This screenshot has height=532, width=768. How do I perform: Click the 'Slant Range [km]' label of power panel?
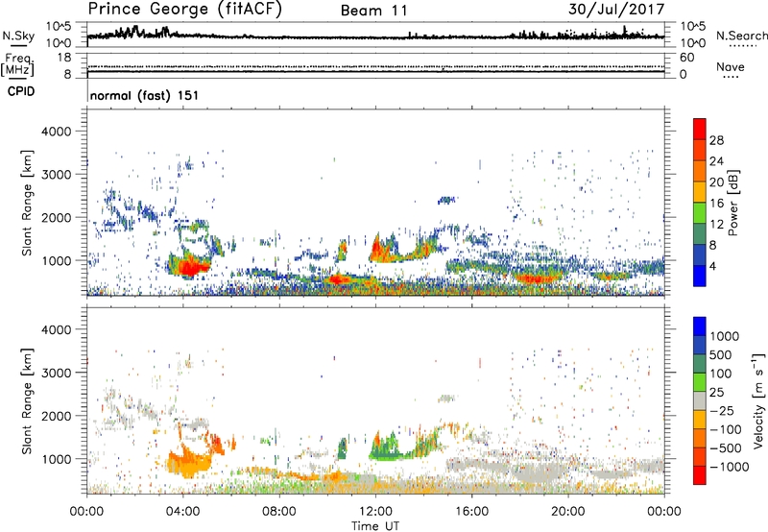pyautogui.click(x=27, y=203)
